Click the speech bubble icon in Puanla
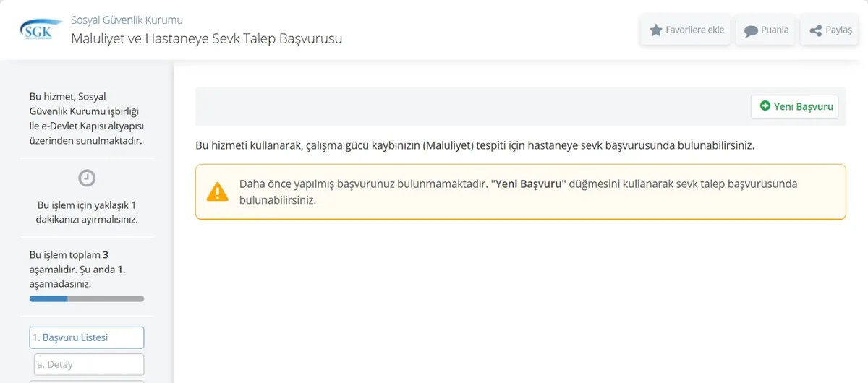This screenshot has height=383, width=868. (751, 31)
